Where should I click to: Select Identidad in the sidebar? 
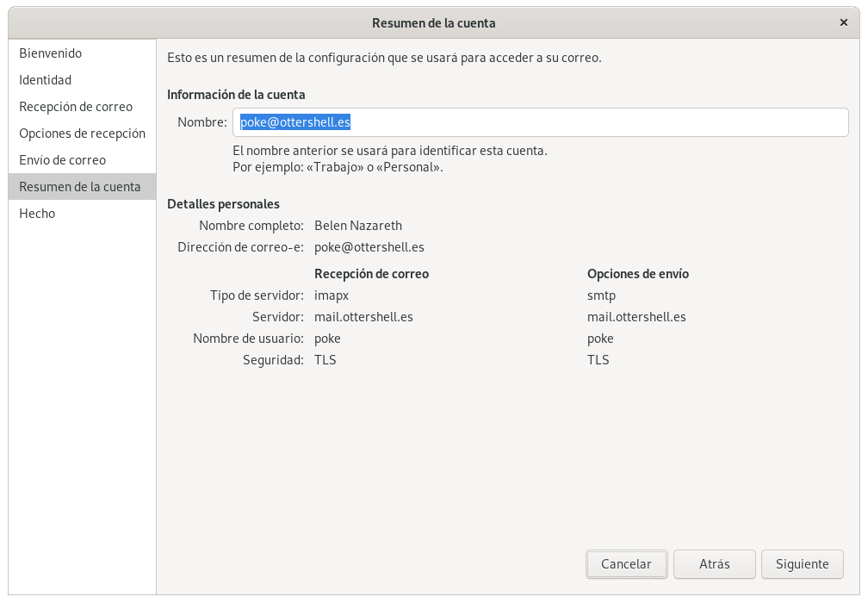pos(46,80)
